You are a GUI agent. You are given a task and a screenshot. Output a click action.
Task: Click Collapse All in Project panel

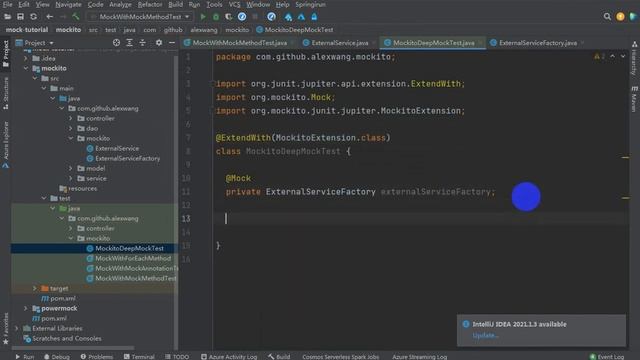[x=142, y=42]
